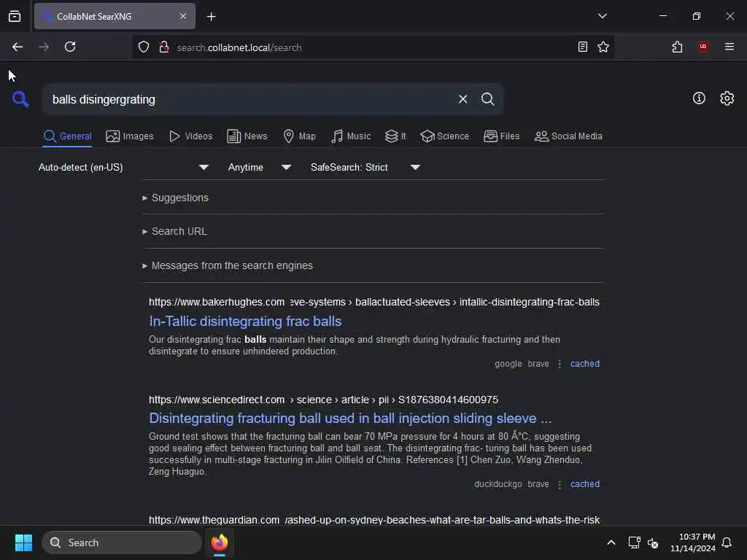Clear the search query with X icon

(462, 99)
